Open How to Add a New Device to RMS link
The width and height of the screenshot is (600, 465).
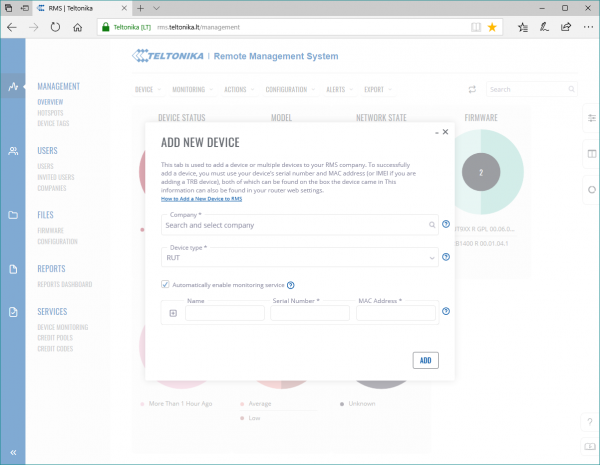coord(201,199)
